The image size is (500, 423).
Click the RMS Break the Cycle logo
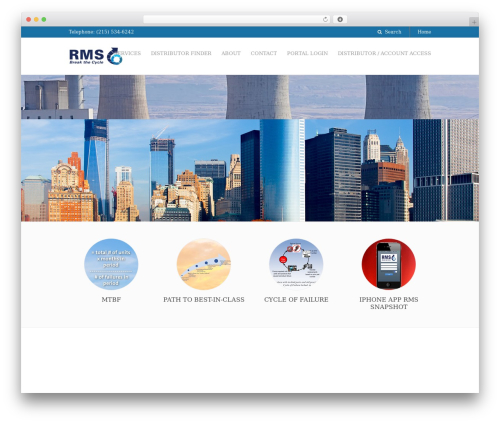[96, 56]
